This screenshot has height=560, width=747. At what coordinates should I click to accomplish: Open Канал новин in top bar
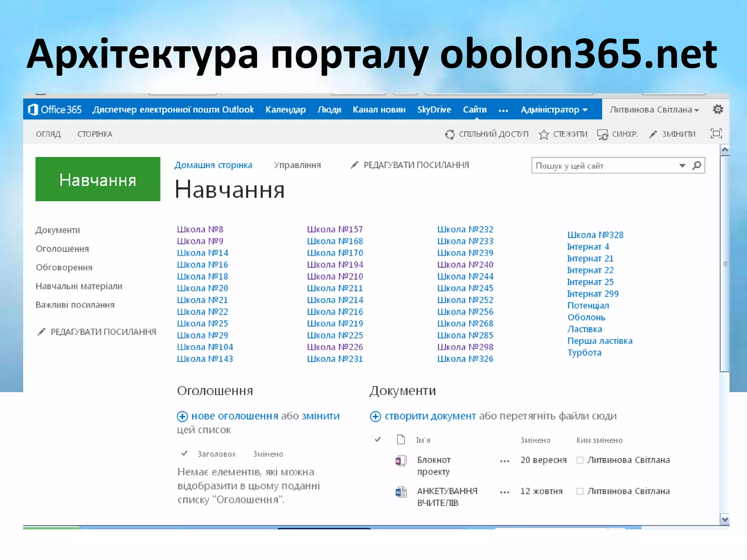pos(379,110)
